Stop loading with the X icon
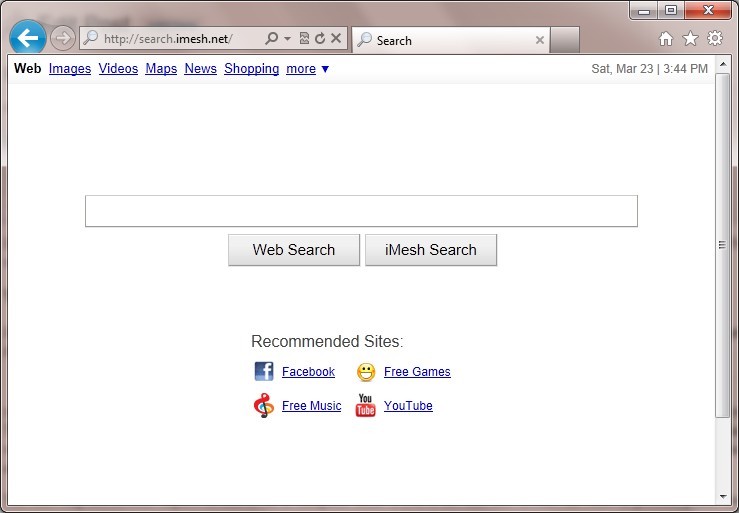Image resolution: width=739 pixels, height=513 pixels. [x=336, y=38]
